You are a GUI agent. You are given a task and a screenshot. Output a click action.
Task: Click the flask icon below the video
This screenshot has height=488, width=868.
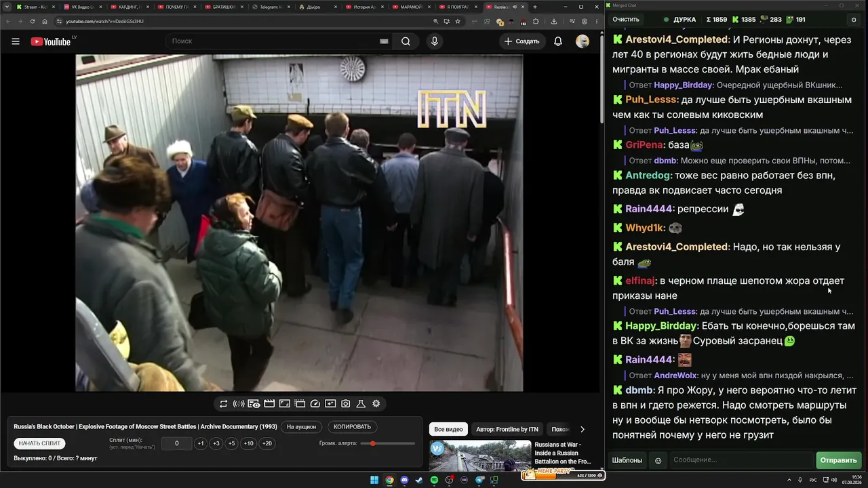[361, 404]
